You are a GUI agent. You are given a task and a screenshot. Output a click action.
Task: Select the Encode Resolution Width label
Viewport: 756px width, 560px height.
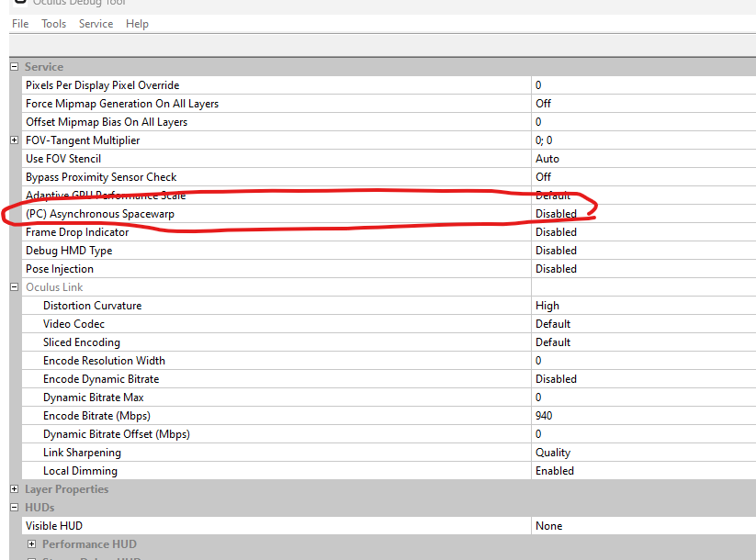pos(104,361)
